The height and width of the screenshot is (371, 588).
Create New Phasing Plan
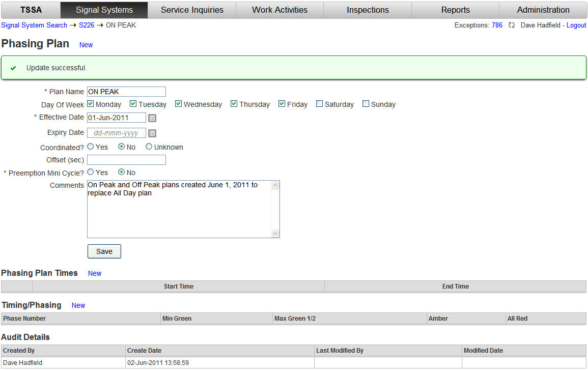click(86, 45)
